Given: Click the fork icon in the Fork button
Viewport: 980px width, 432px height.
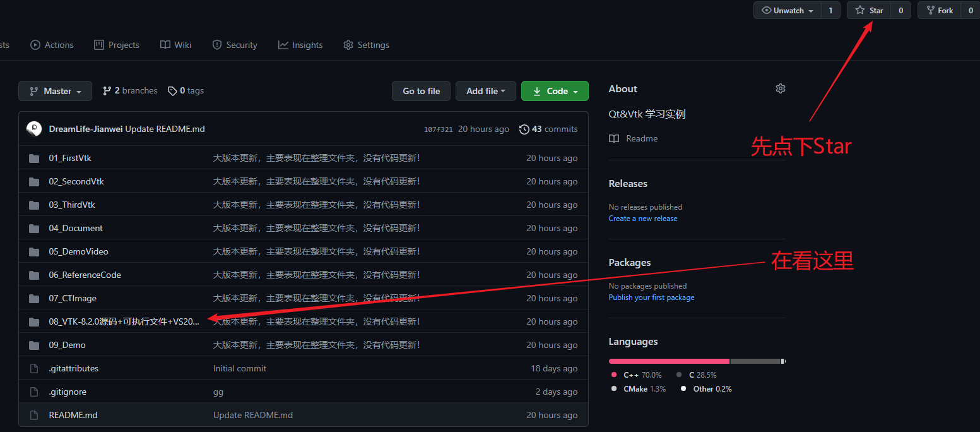Looking at the screenshot, I should [x=930, y=10].
